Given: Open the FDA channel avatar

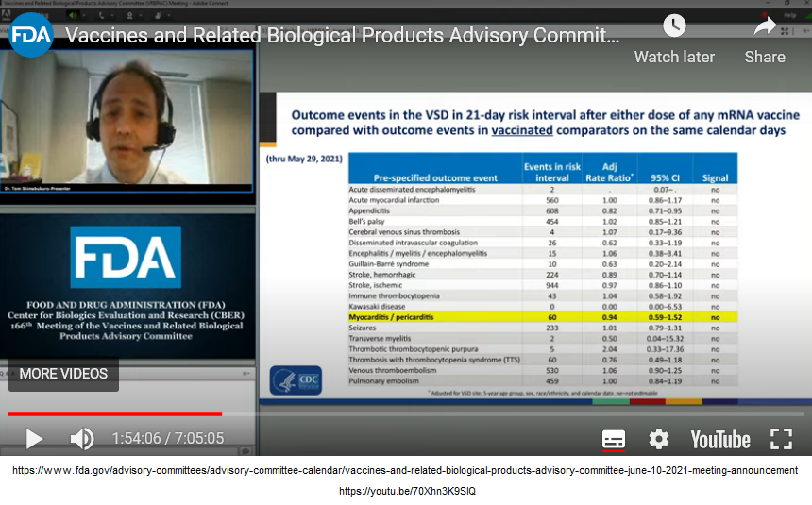Looking at the screenshot, I should pos(31,35).
